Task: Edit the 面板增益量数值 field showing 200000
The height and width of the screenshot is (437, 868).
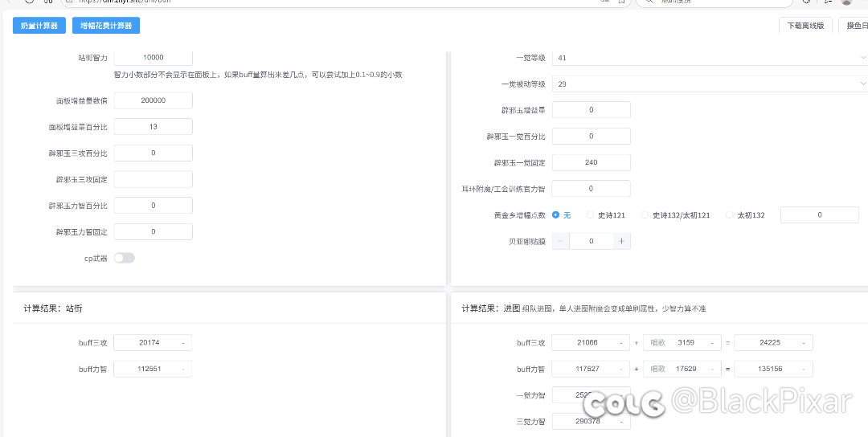Action: pos(154,100)
